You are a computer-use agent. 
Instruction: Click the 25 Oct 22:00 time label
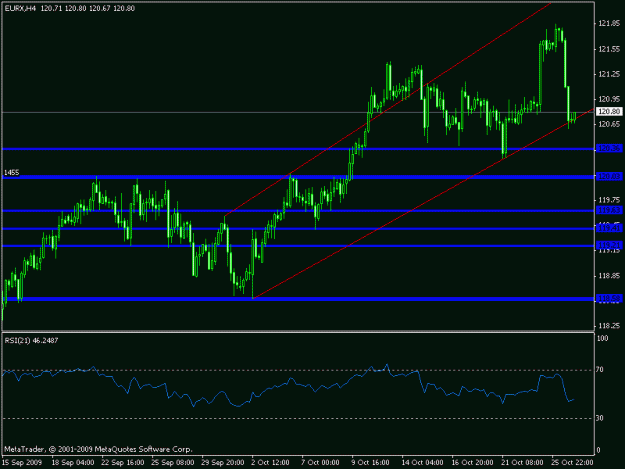pyautogui.click(x=572, y=463)
